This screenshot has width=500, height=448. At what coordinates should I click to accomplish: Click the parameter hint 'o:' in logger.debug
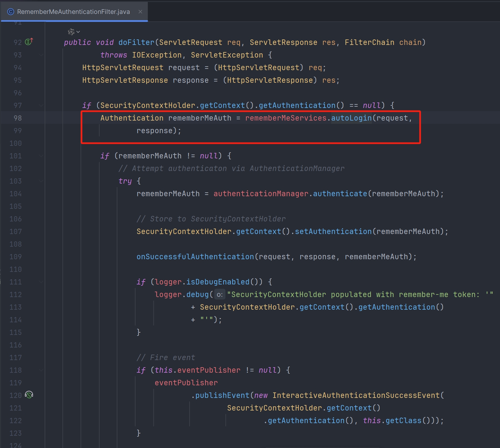pyautogui.click(x=220, y=295)
